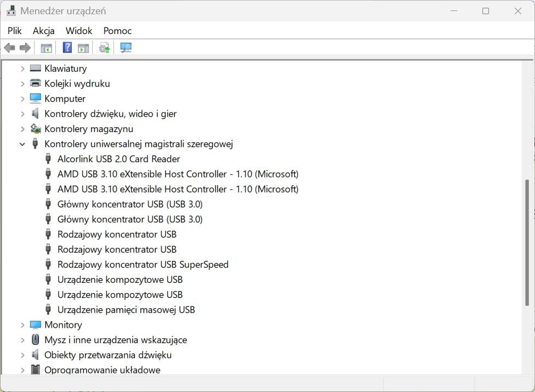Select first Urządzenie kompozytowe USB

pos(120,280)
